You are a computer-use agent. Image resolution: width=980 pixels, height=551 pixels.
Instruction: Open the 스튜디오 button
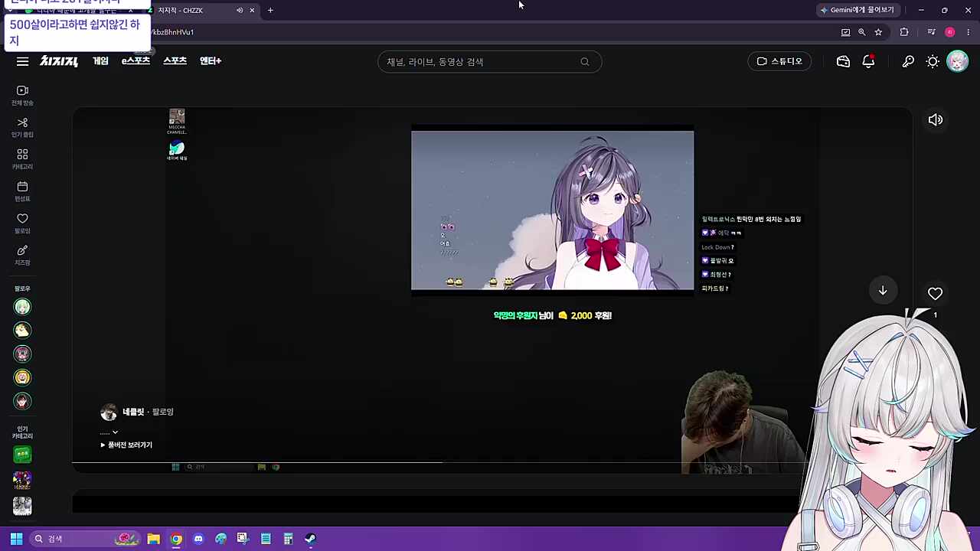[x=779, y=61]
